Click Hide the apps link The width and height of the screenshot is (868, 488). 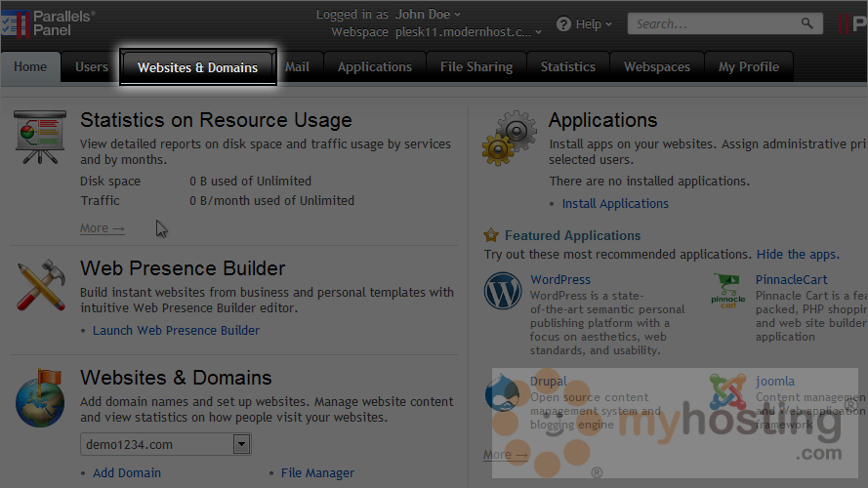pos(798,255)
